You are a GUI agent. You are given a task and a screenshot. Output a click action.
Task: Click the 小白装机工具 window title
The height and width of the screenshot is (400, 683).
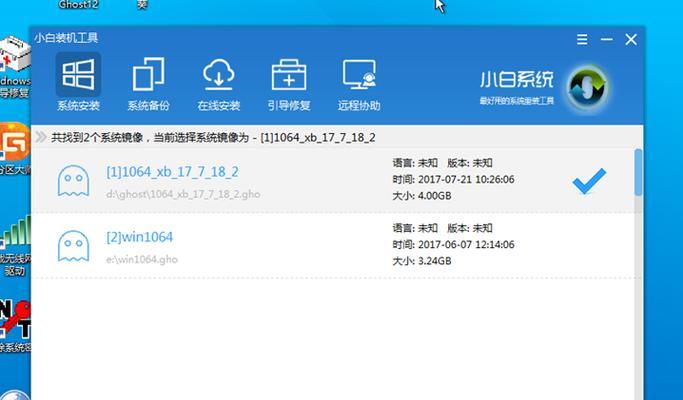[x=66, y=38]
